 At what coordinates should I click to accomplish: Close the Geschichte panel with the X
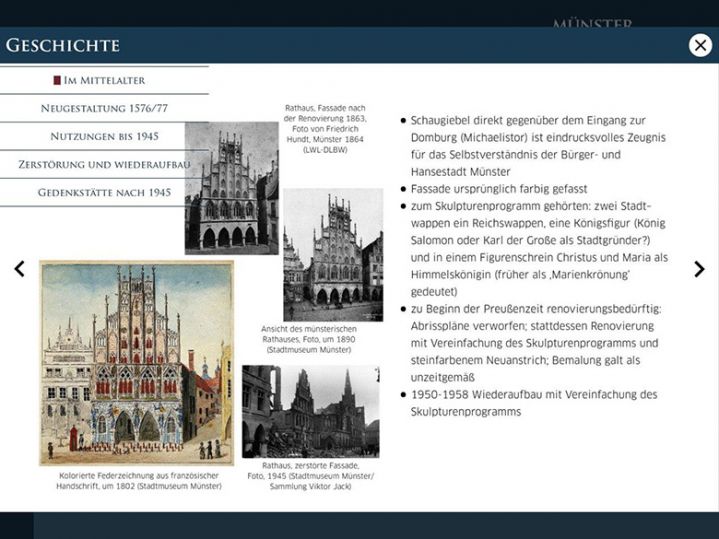pyautogui.click(x=700, y=45)
